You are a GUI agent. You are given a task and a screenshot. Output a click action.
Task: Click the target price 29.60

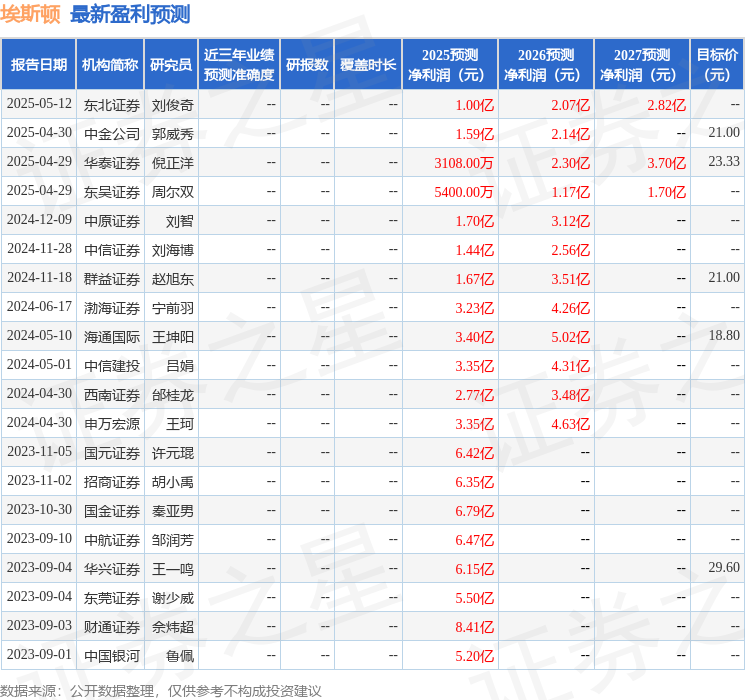coord(724,567)
